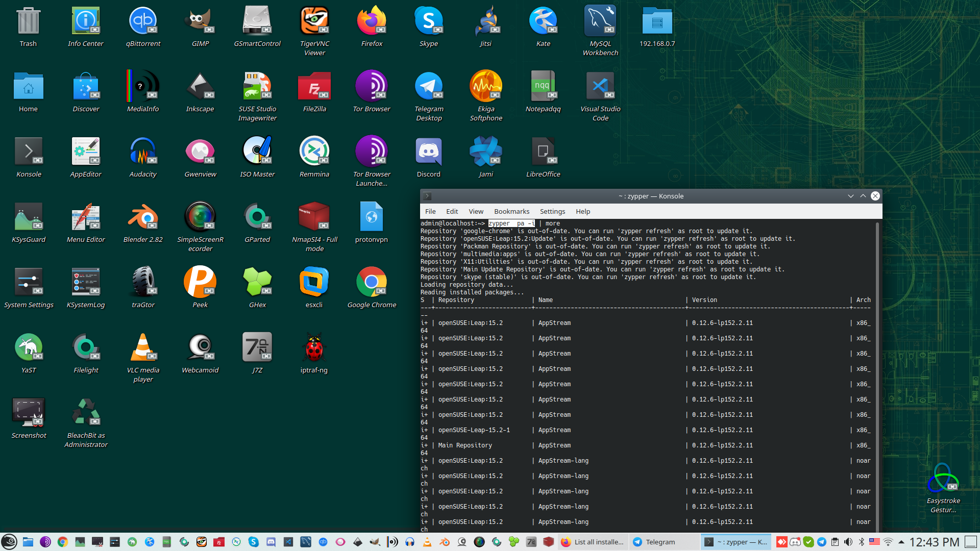Open the application launcher menu in the taskbar
This screenshot has height=551, width=980.
point(9,542)
